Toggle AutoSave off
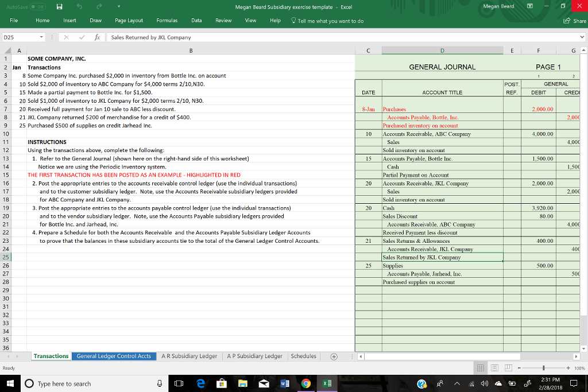 coord(38,6)
